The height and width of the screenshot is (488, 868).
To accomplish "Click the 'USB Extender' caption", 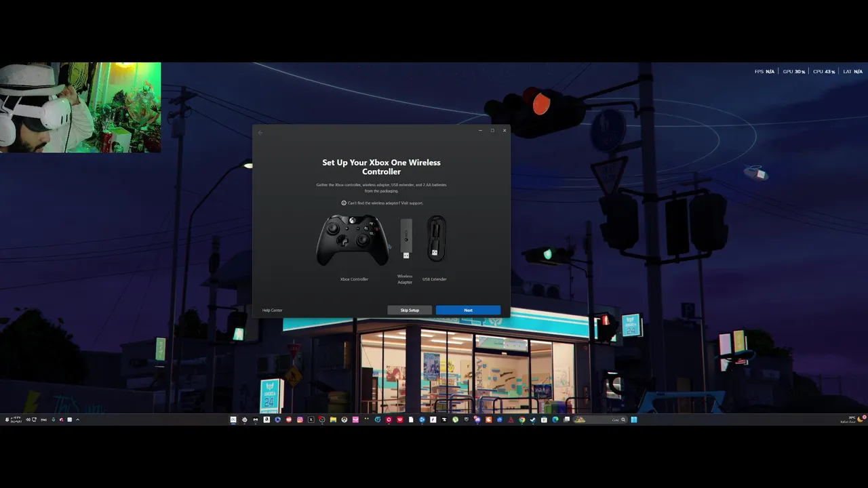I will (x=435, y=279).
